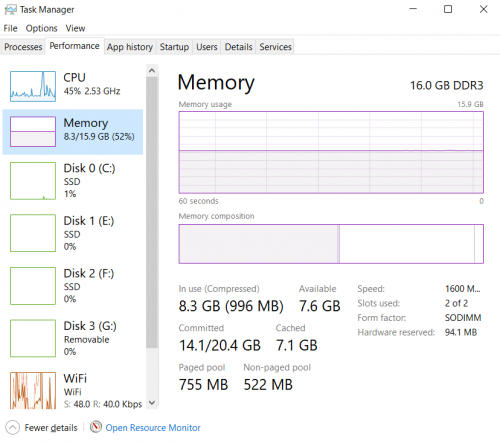Click the sidebar scroll down arrow
The height and width of the screenshot is (443, 500).
click(x=152, y=403)
